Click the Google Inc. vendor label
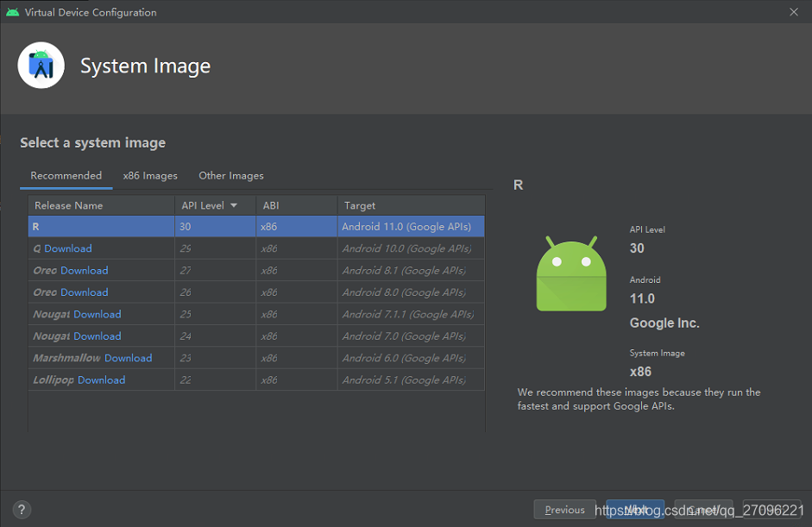 pos(664,323)
